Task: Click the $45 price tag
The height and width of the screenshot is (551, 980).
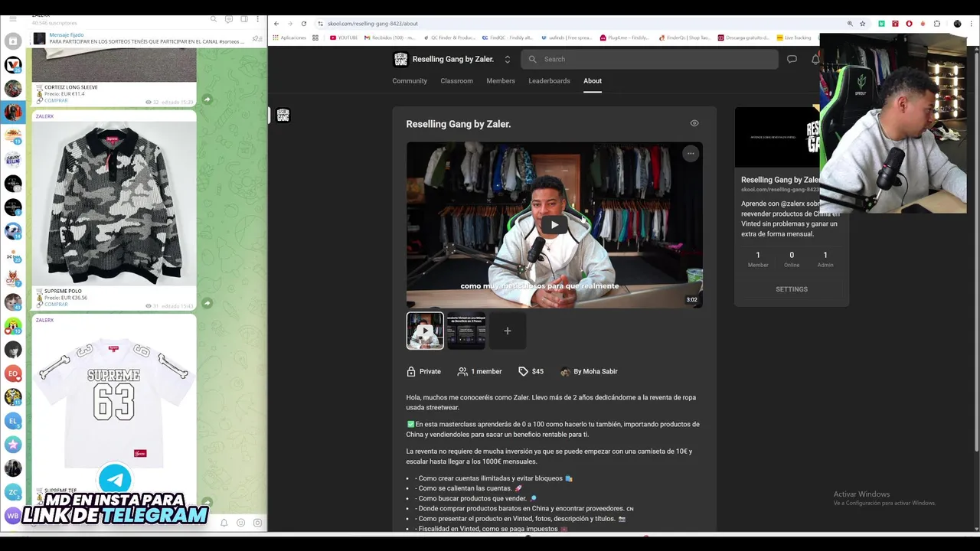Action: (x=531, y=371)
